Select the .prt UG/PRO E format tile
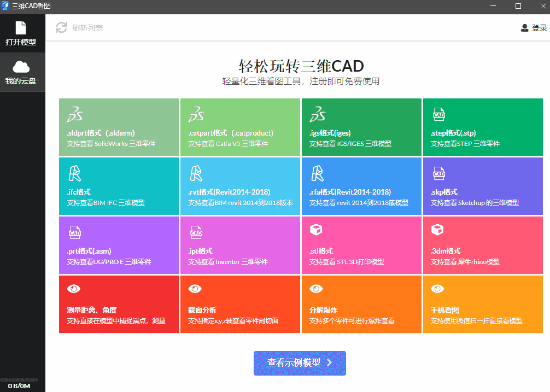 [119, 245]
